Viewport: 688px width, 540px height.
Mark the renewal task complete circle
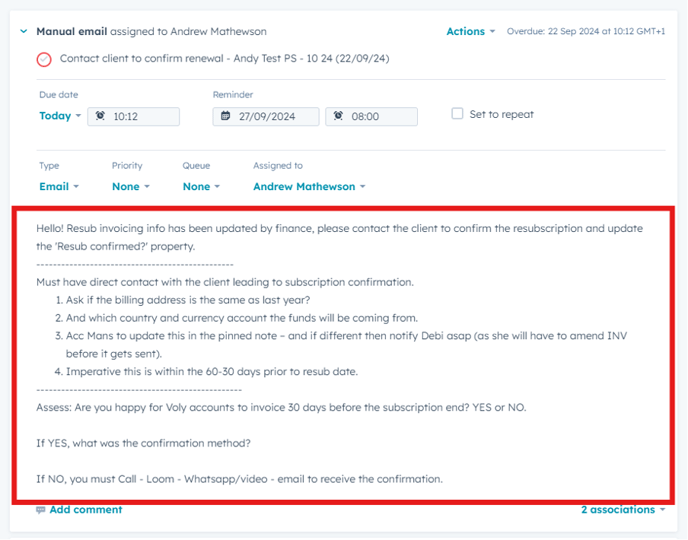(x=44, y=59)
